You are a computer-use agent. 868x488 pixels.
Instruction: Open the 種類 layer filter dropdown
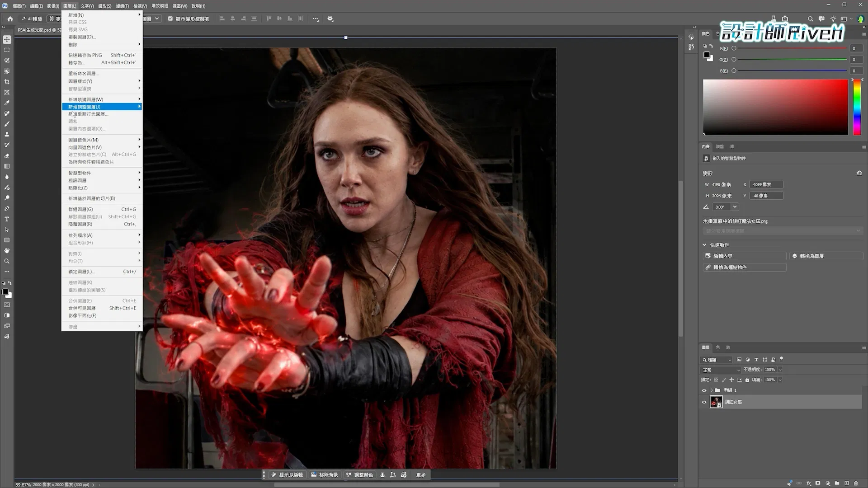717,360
